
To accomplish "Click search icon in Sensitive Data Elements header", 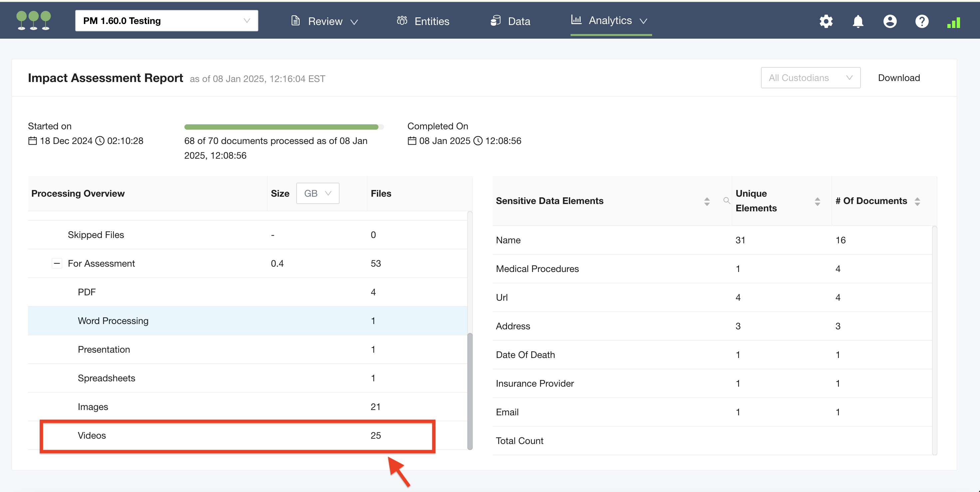I will click(x=726, y=201).
